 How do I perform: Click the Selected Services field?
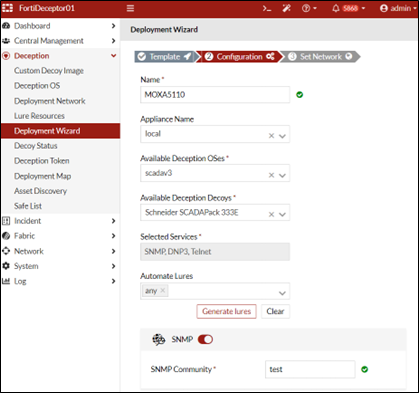click(215, 252)
